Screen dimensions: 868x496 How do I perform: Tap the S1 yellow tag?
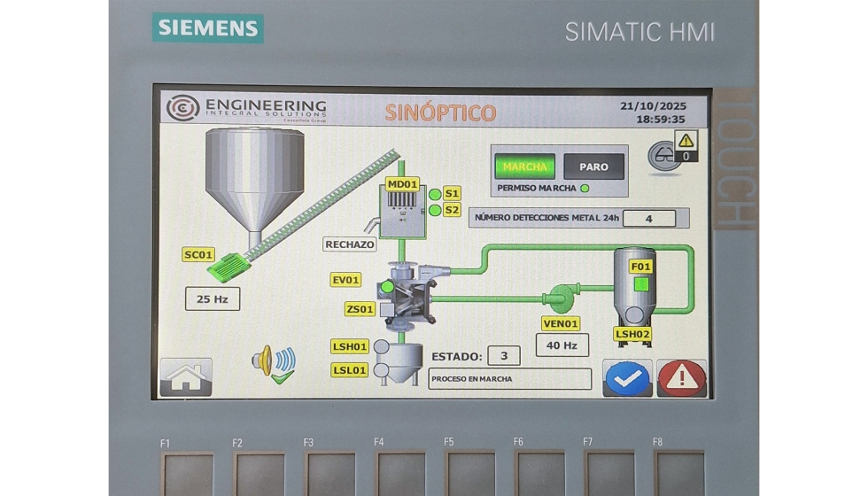[x=452, y=193]
